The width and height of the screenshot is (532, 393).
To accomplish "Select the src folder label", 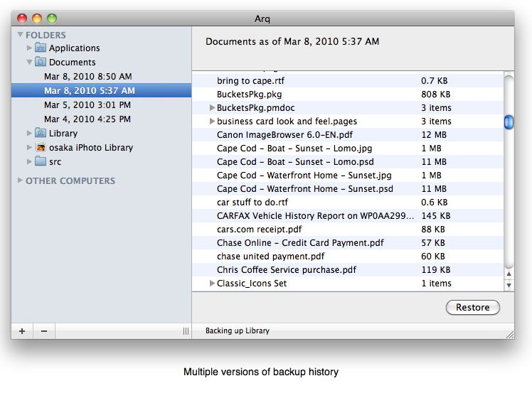I will pyautogui.click(x=55, y=162).
